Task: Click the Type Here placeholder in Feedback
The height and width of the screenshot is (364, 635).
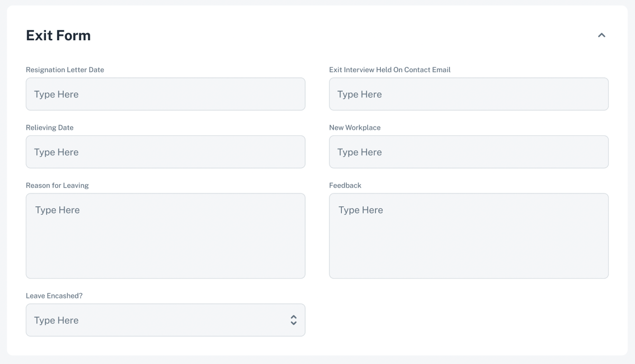Action: 360,210
